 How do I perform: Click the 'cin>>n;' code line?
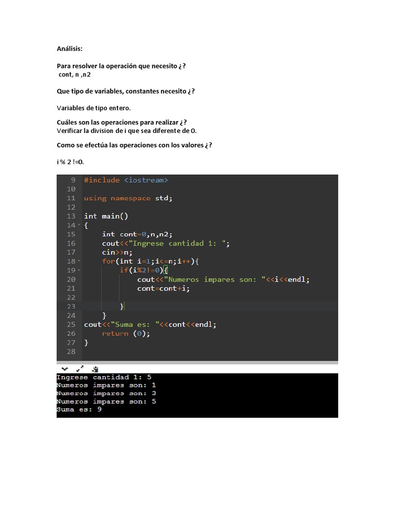coord(117,252)
